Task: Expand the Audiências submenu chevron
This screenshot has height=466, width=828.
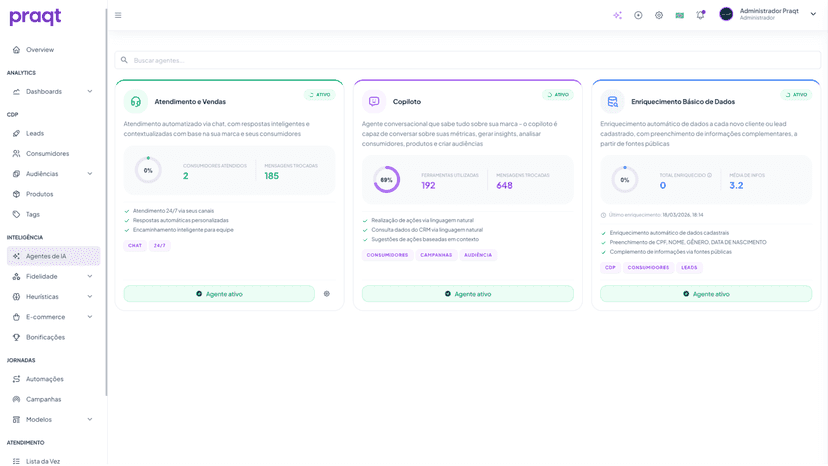Action: point(90,174)
